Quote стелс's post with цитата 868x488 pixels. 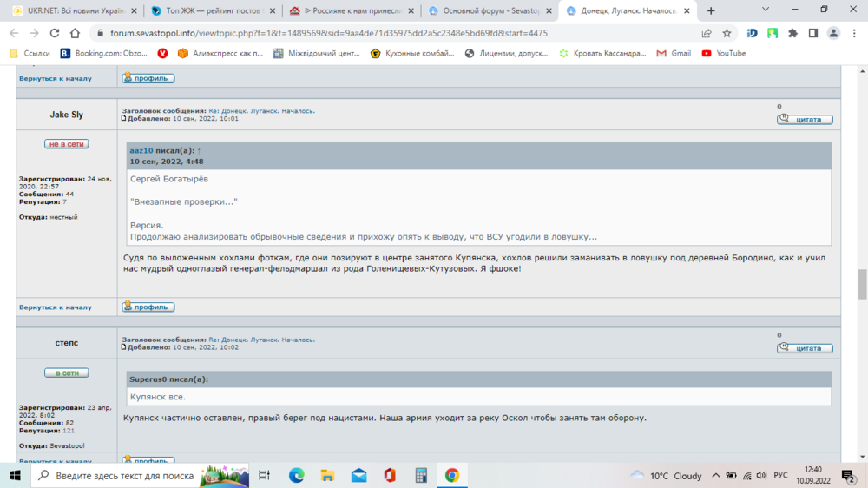coord(805,348)
